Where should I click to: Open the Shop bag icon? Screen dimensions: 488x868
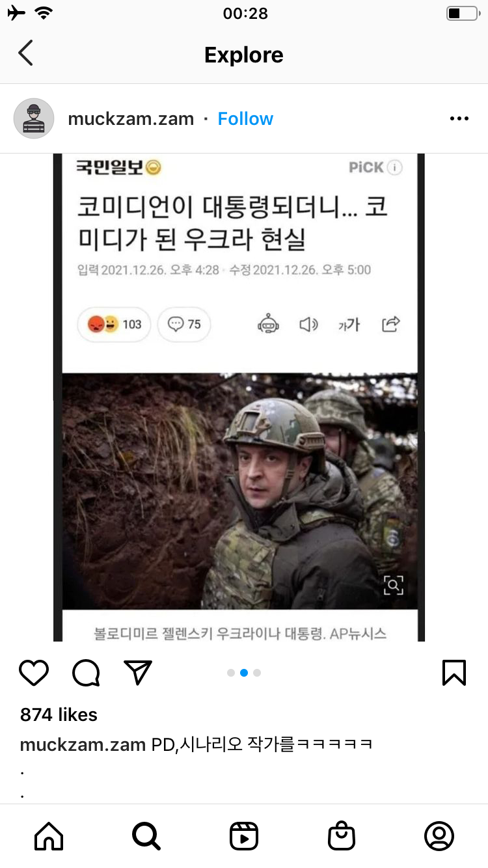pos(342,836)
